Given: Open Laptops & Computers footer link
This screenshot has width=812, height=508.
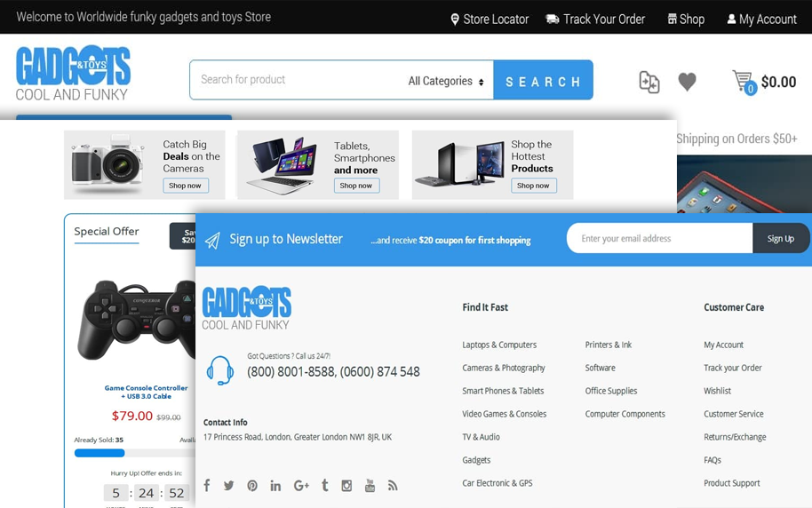Looking at the screenshot, I should (x=499, y=345).
